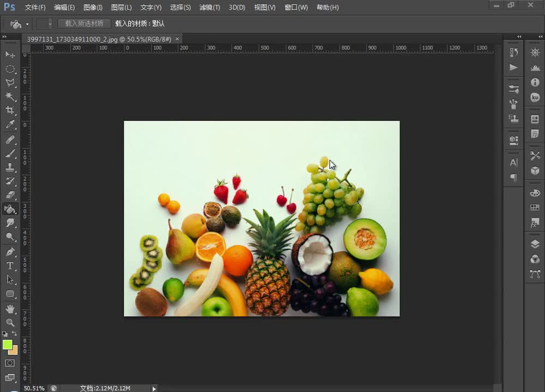Reset default foreground and background colors

pos(5,333)
